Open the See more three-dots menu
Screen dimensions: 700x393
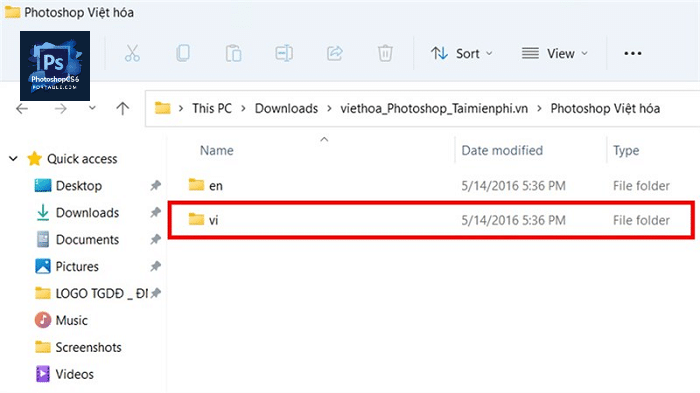[x=633, y=54]
